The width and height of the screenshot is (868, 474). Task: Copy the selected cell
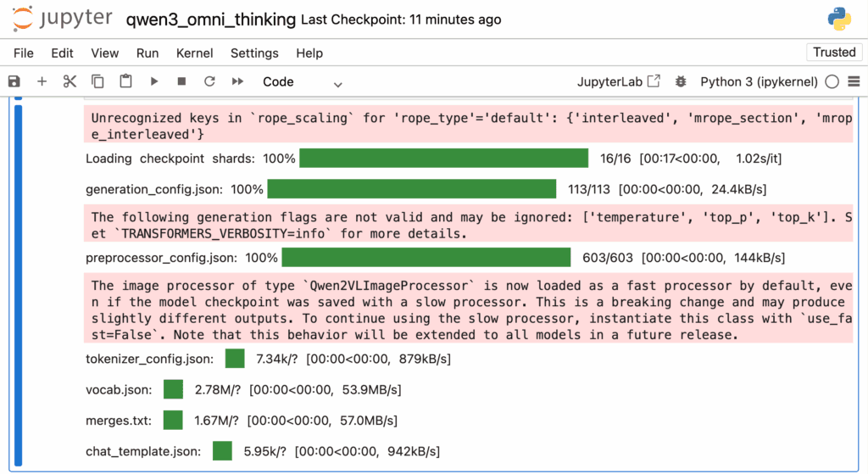click(x=97, y=81)
